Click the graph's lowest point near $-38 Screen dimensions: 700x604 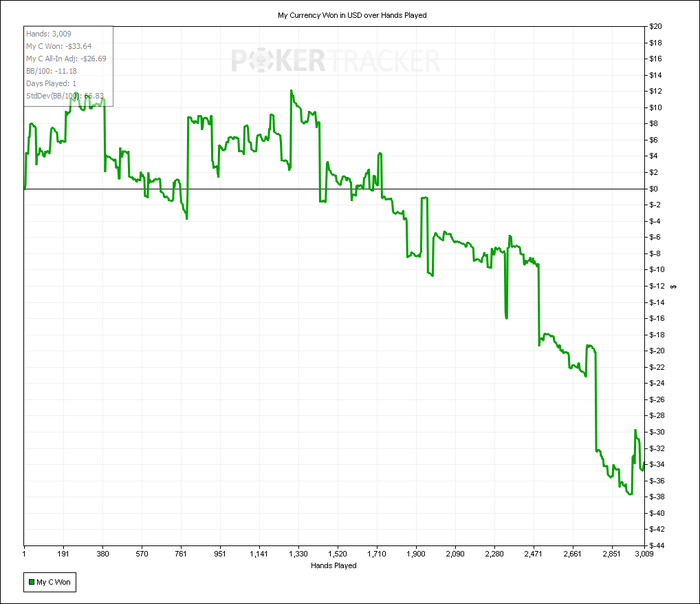pyautogui.click(x=630, y=494)
